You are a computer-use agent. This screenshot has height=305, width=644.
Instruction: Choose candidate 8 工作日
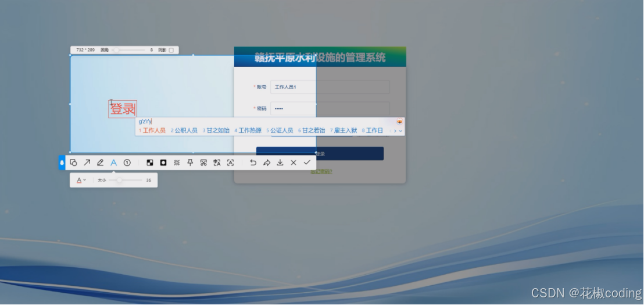pos(373,131)
